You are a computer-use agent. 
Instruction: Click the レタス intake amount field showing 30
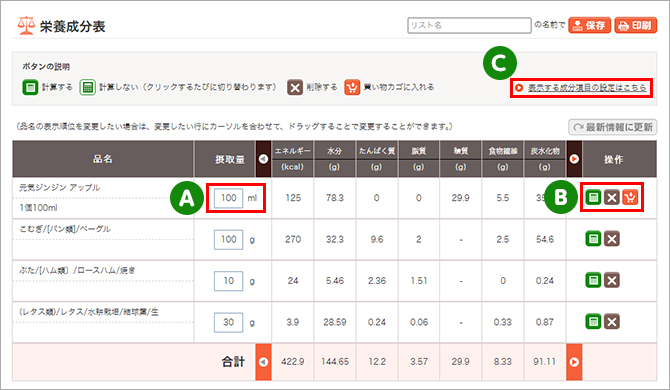pyautogui.click(x=229, y=322)
